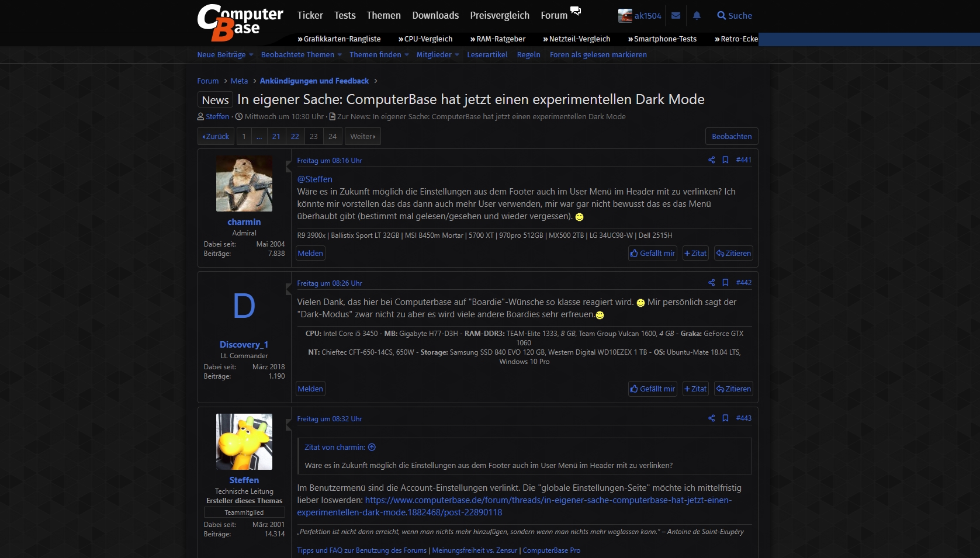Open the page jump ellipsis
The height and width of the screenshot is (558, 980).
pyautogui.click(x=259, y=137)
